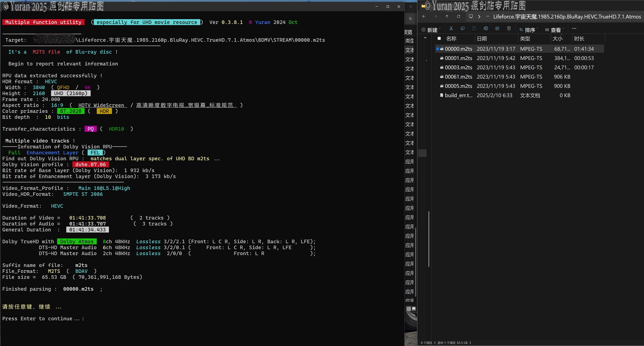Click the Dolby Atmos green label

pyautogui.click(x=77, y=242)
